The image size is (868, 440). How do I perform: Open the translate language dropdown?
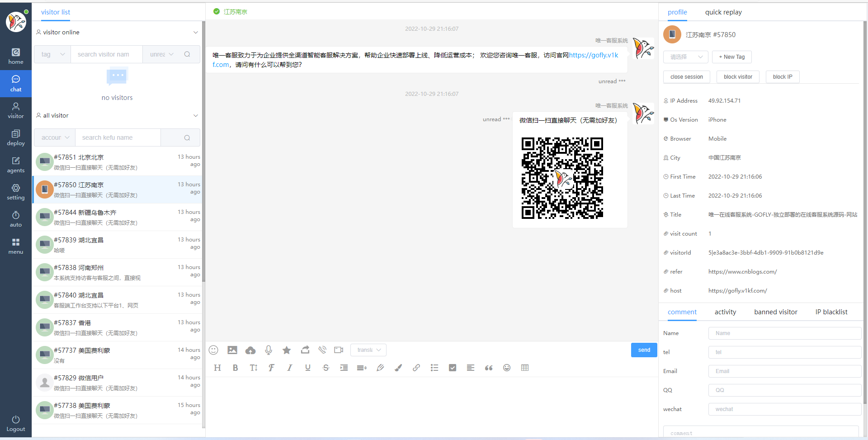(x=368, y=350)
